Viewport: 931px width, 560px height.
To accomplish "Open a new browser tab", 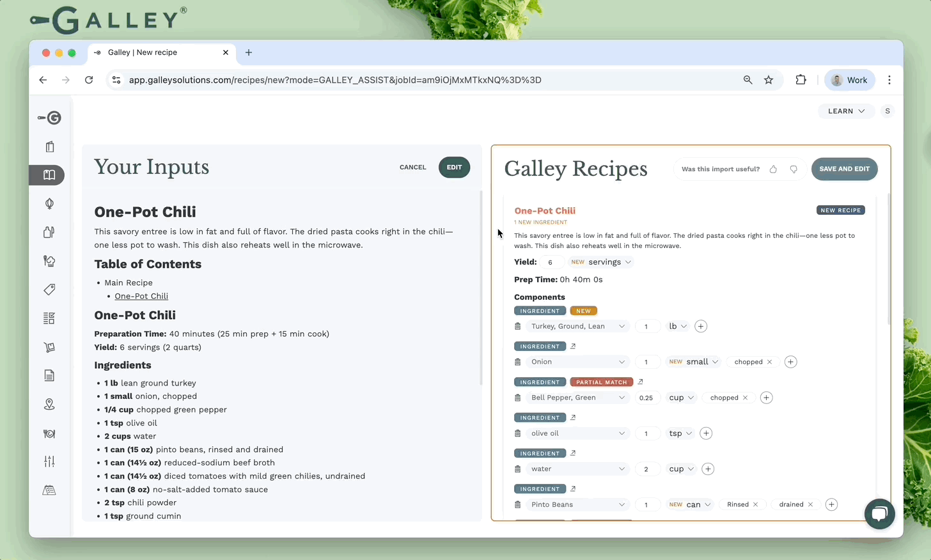I will pos(249,52).
